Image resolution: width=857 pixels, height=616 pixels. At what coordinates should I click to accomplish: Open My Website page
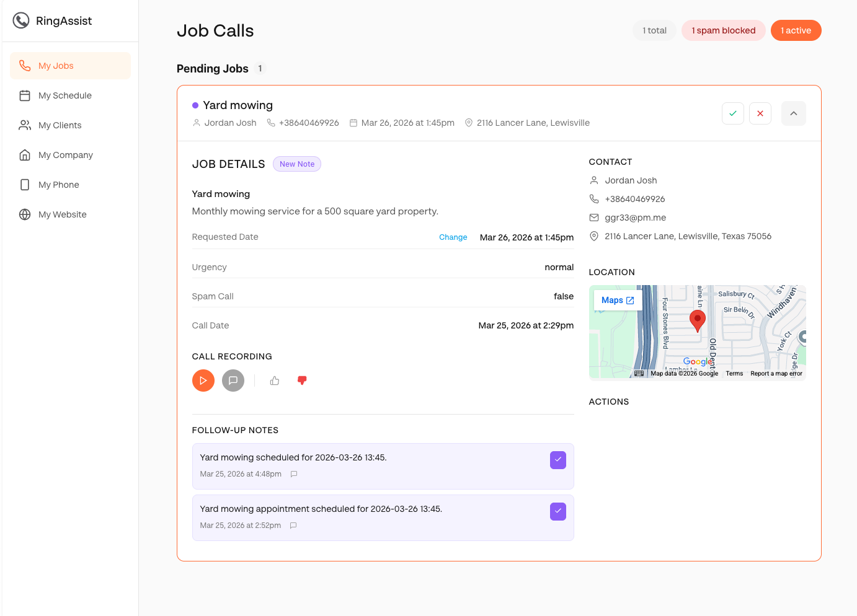(x=70, y=214)
